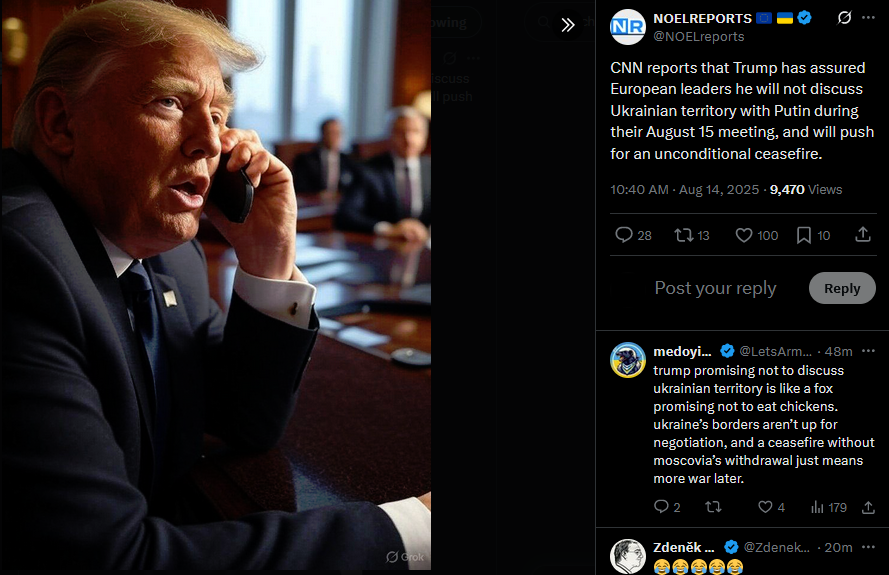889x575 pixels.
Task: Open the @NOELreports handle link
Action: (x=698, y=36)
